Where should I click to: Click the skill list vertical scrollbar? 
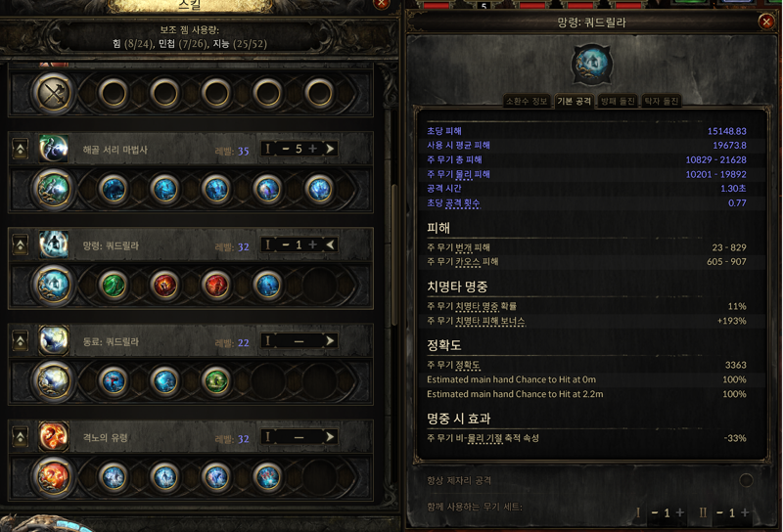click(x=394, y=254)
